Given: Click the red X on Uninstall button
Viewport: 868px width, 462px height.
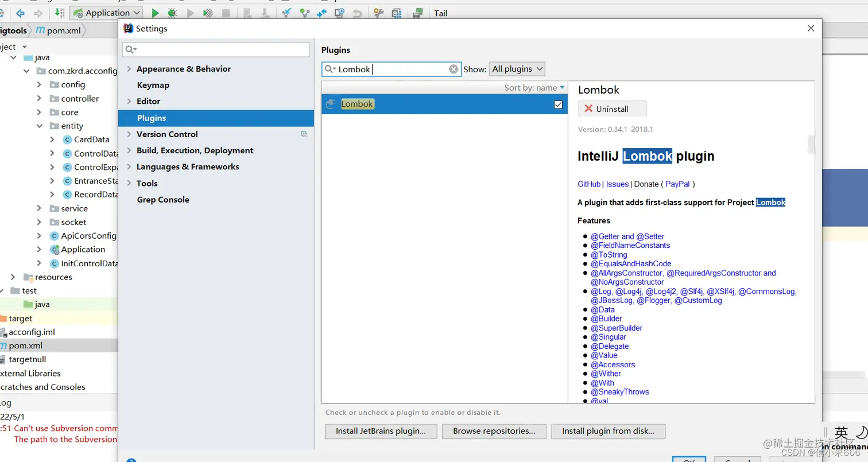Looking at the screenshot, I should (588, 109).
